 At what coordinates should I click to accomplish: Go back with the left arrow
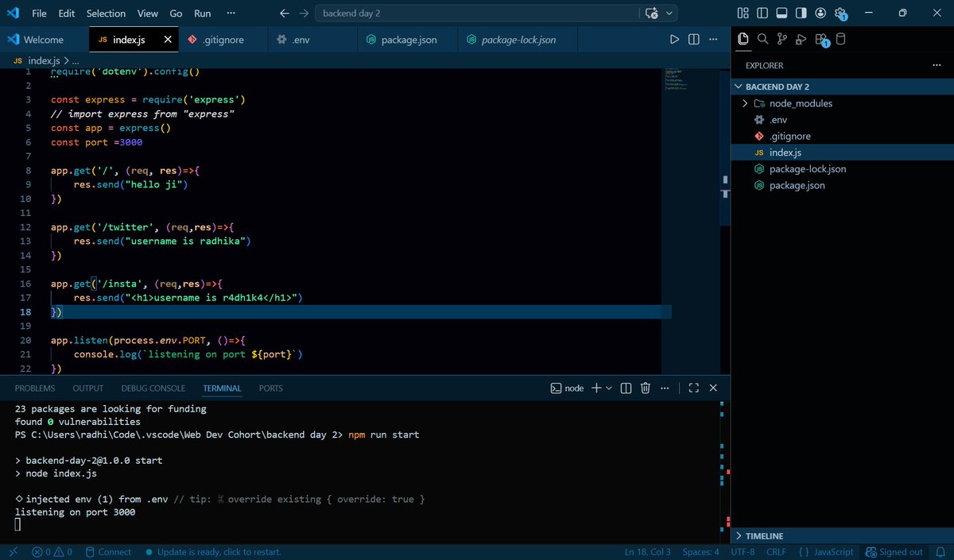tap(285, 14)
